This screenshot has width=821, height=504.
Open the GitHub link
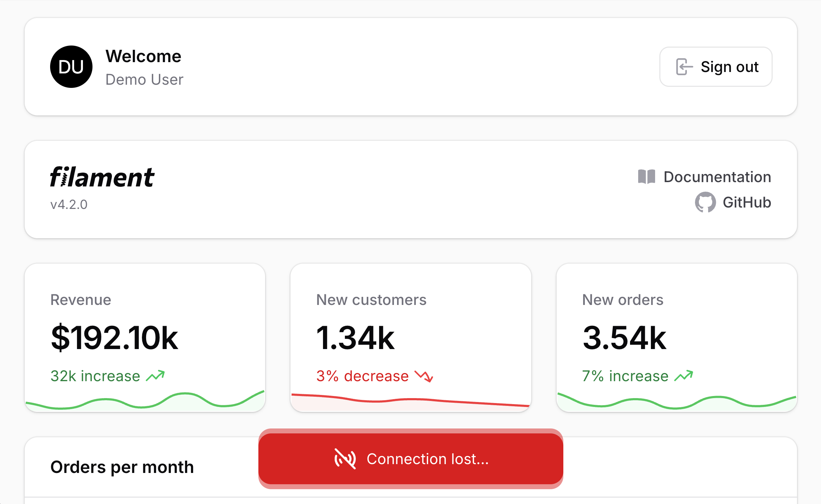click(747, 203)
